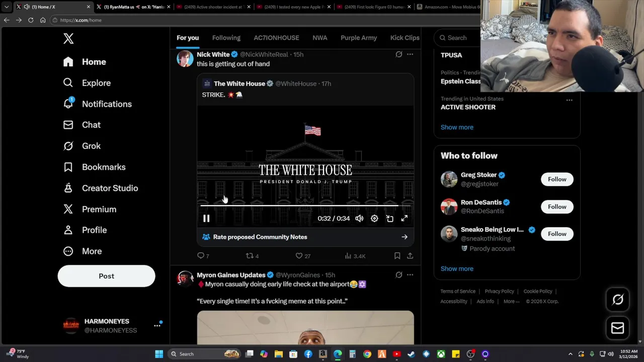Open Steam from the taskbar
The height and width of the screenshot is (362, 644).
pos(412,354)
